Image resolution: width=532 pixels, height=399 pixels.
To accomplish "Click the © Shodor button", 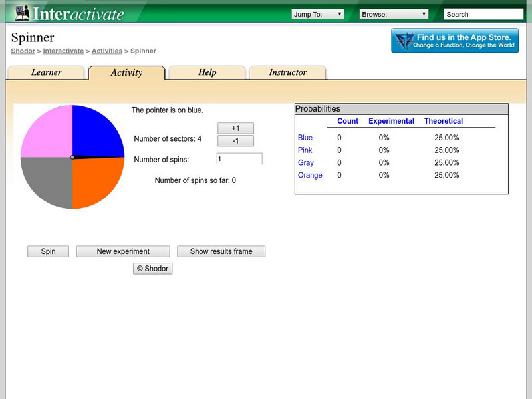I will (x=152, y=269).
